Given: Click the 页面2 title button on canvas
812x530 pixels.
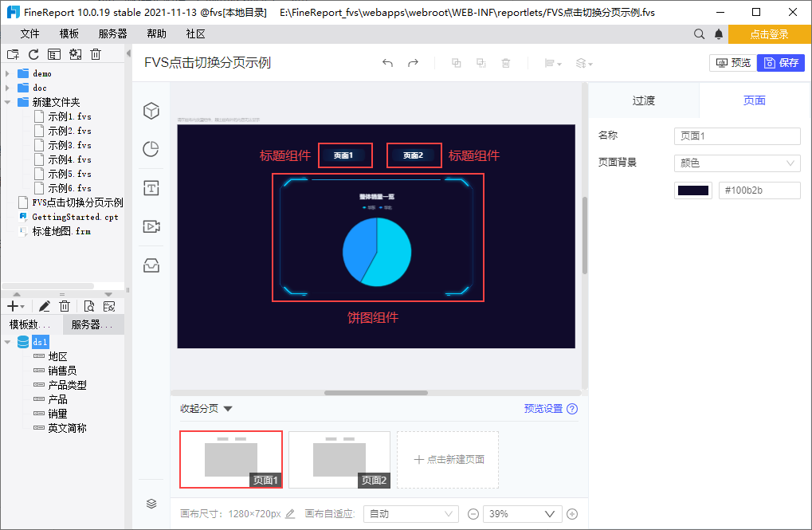Looking at the screenshot, I should [x=414, y=155].
